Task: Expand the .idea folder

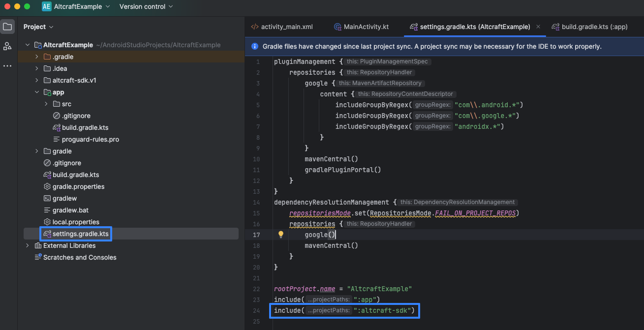Action: (37, 68)
